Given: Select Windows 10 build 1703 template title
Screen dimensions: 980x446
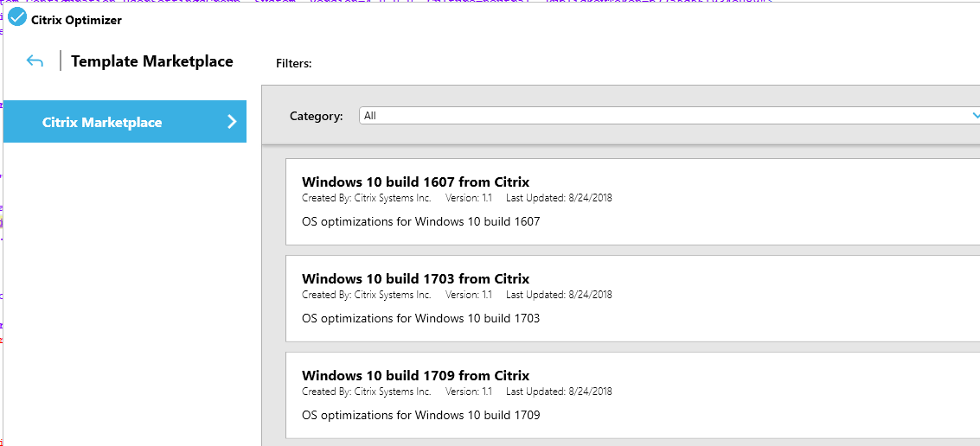Looking at the screenshot, I should [x=415, y=278].
